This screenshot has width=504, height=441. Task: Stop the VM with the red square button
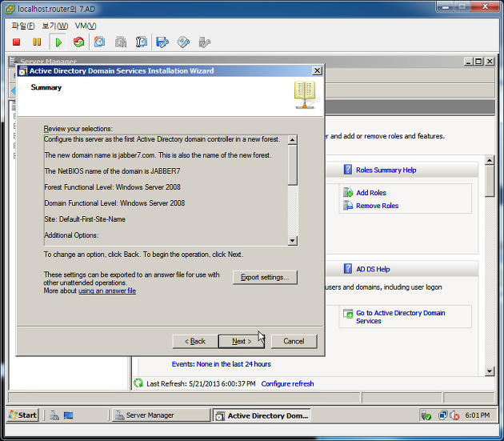pos(16,42)
